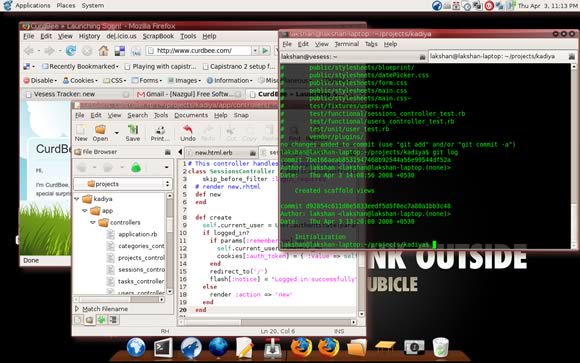Click Firefox's green Go arrow
580x363 pixels.
tap(265, 50)
